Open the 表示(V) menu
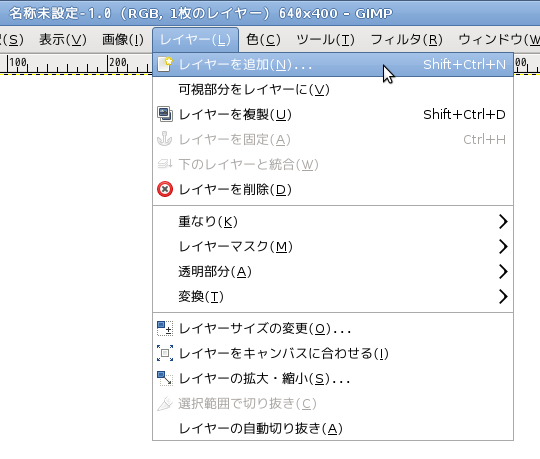 point(63,40)
